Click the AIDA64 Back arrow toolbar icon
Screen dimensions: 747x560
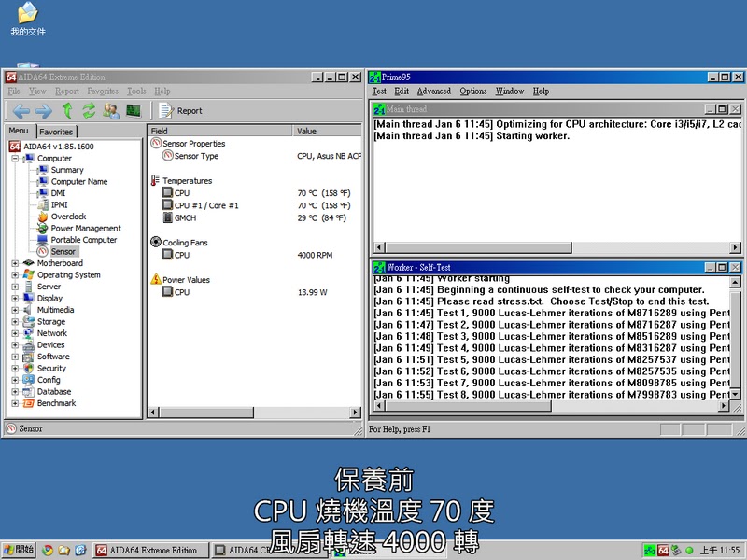pyautogui.click(x=21, y=111)
